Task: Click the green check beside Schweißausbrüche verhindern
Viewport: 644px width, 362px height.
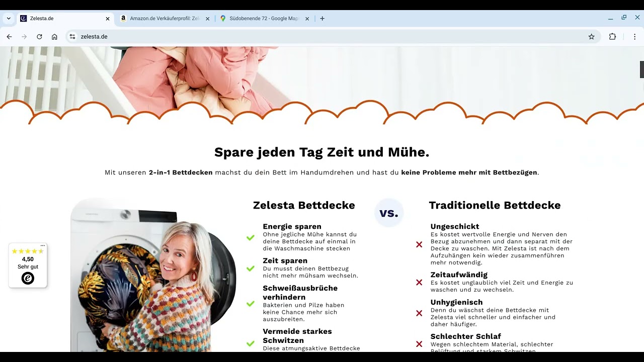Action: point(250,304)
